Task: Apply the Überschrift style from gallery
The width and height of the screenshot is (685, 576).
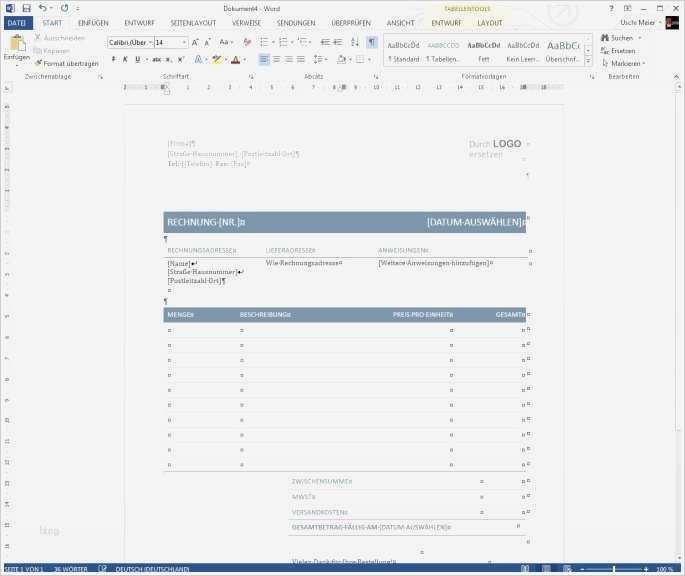Action: pyautogui.click(x=564, y=52)
